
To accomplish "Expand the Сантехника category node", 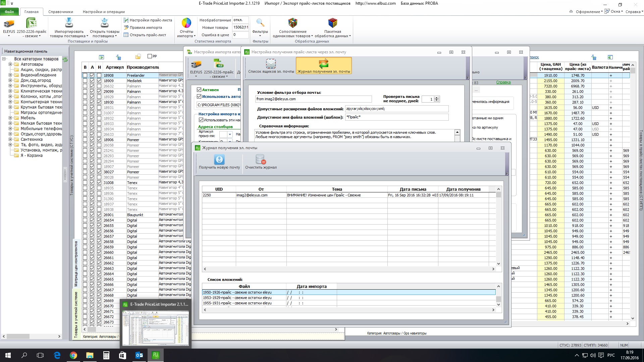I will (10, 139).
